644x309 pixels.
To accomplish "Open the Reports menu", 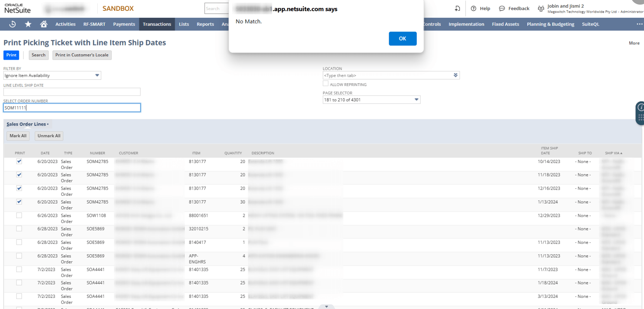I will 205,24.
